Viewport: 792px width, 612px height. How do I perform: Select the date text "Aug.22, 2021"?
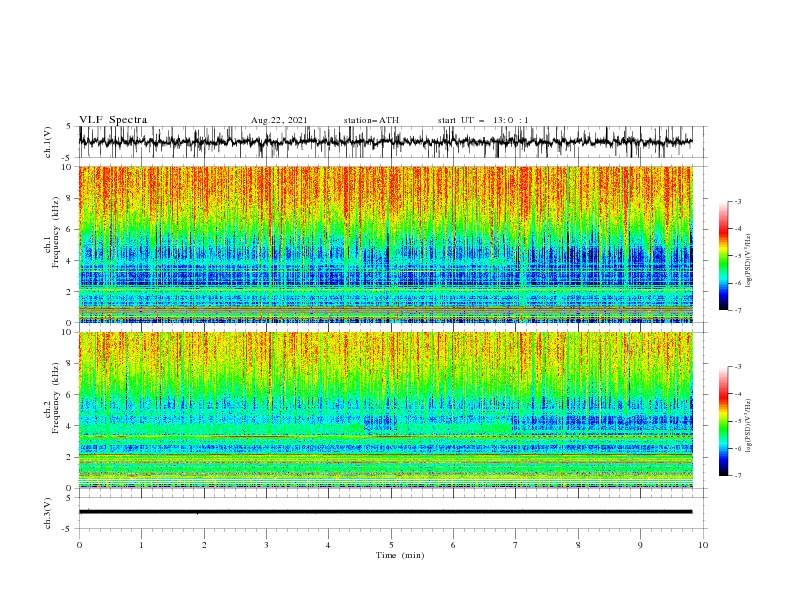(x=279, y=120)
